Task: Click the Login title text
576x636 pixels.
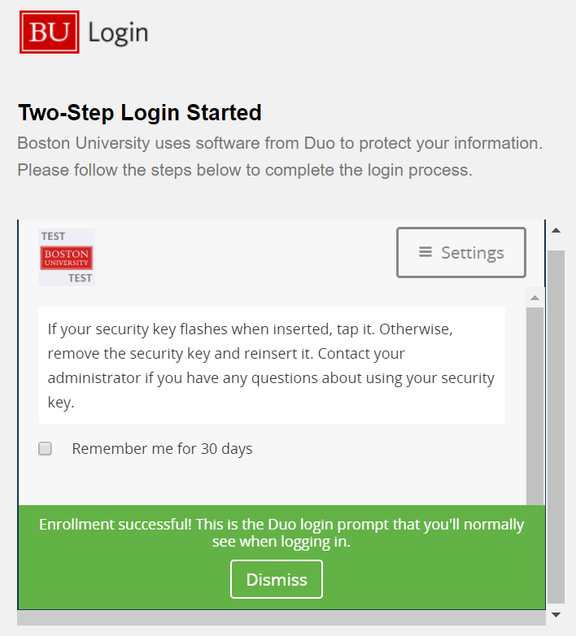Action: pyautogui.click(x=118, y=33)
